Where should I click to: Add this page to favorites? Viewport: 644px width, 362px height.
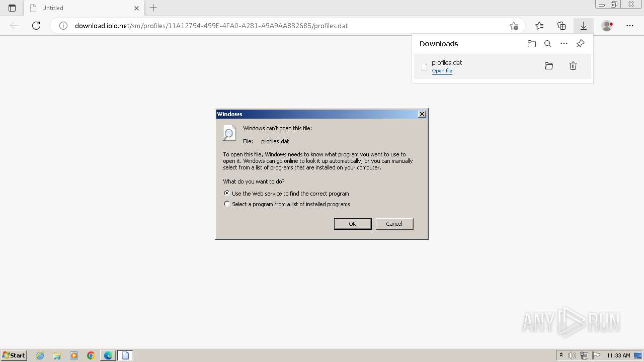click(x=514, y=26)
